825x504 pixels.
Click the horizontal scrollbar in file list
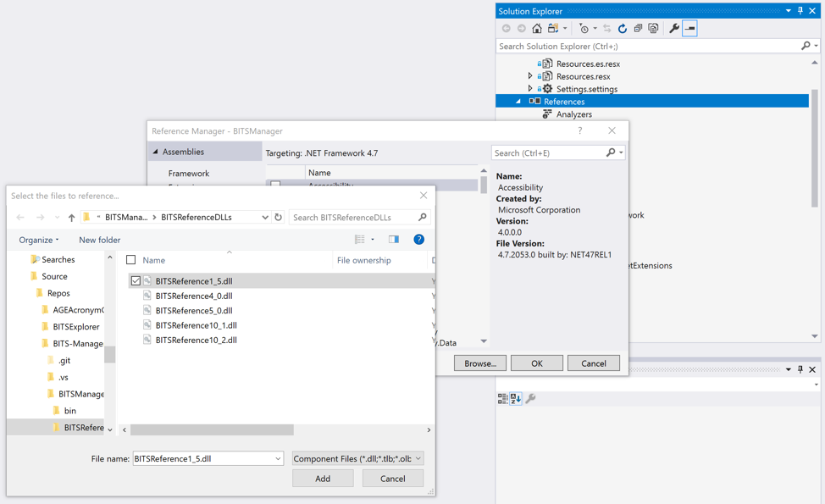click(212, 429)
